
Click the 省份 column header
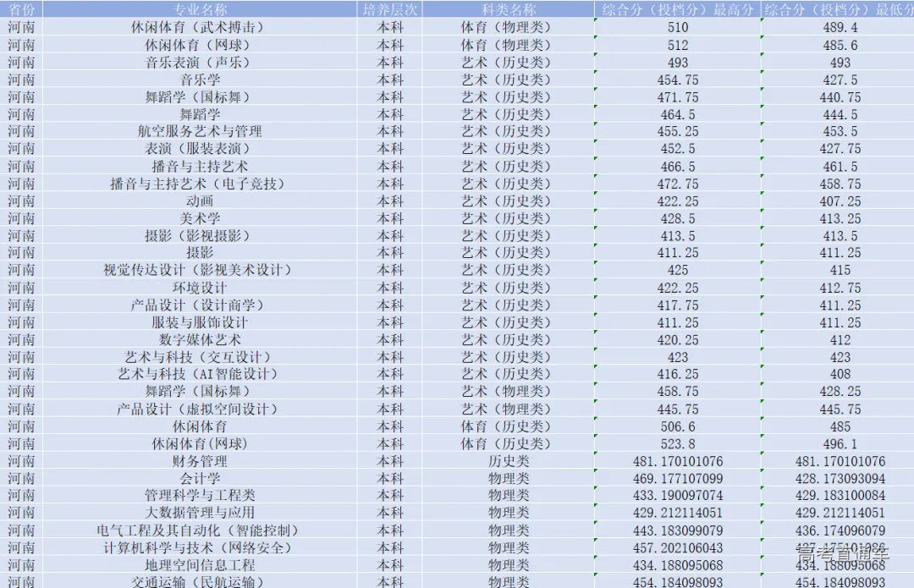pyautogui.click(x=21, y=9)
